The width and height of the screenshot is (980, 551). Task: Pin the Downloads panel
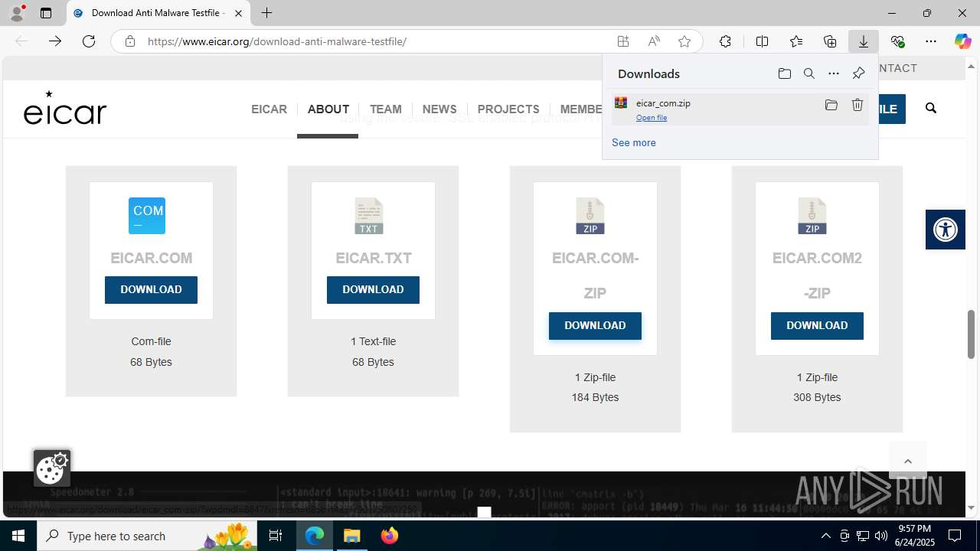858,73
